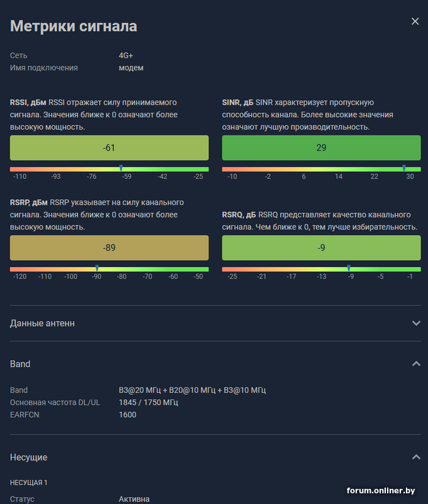Click the connection name модем
Screen dimensions: 428x504
click(x=131, y=68)
